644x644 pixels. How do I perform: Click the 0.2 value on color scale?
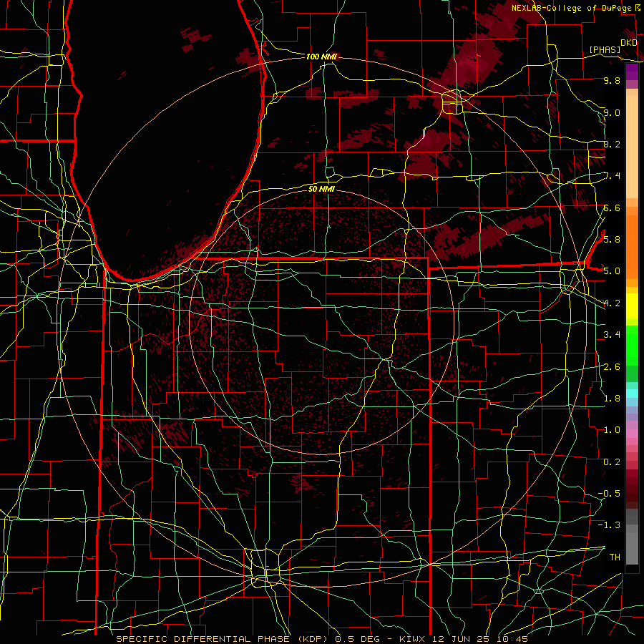612,462
